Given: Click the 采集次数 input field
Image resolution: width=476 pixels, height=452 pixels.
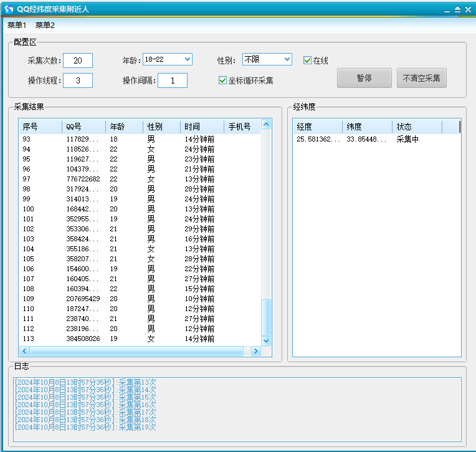Looking at the screenshot, I should pyautogui.click(x=78, y=60).
